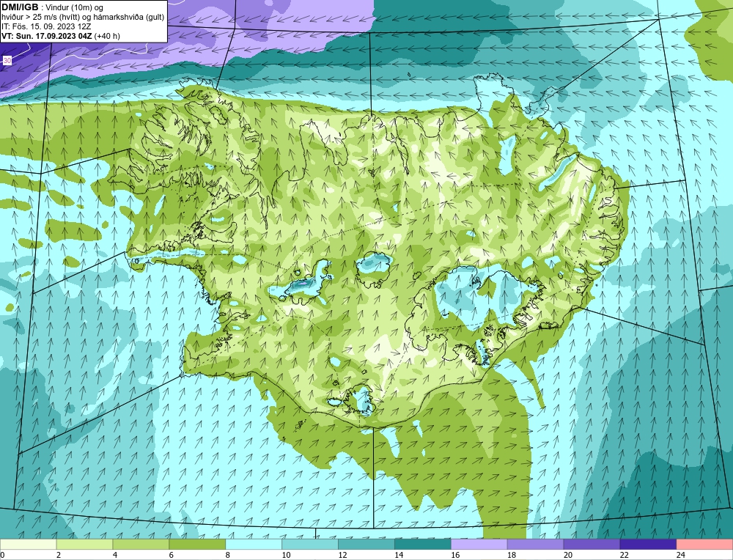733x560 pixels.
Task: Click the dark green 6–8 m/s legend swatch
Action: tap(197, 545)
